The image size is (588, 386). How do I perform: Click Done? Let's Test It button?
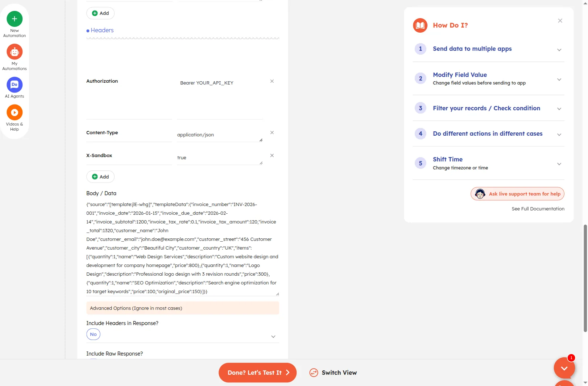(x=257, y=373)
